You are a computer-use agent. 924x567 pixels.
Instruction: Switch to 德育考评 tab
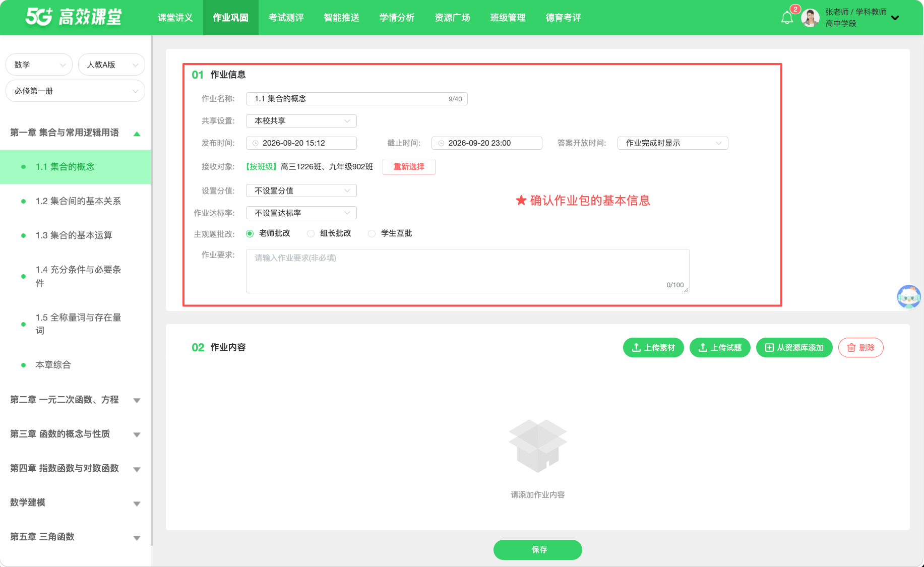(x=563, y=18)
